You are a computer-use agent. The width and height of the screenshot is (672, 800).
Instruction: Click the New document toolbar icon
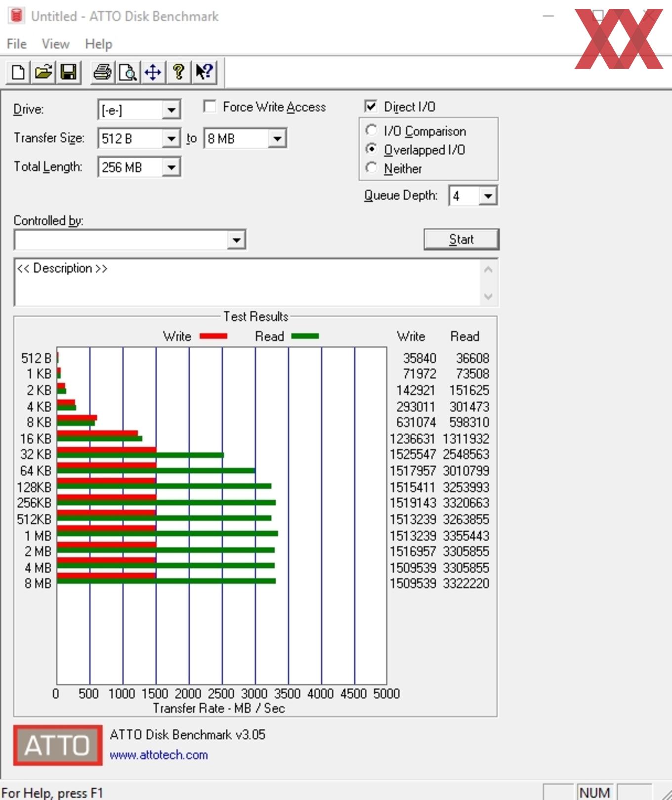[18, 73]
